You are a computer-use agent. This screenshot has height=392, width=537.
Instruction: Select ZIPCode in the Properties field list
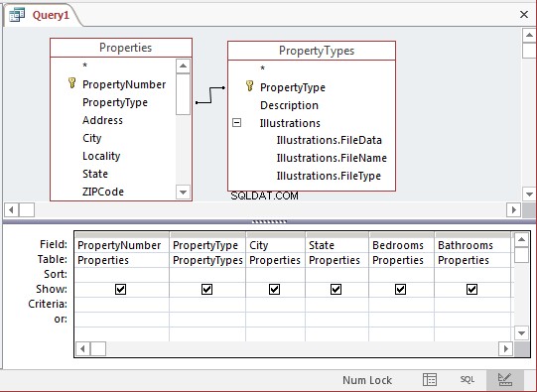click(x=103, y=192)
